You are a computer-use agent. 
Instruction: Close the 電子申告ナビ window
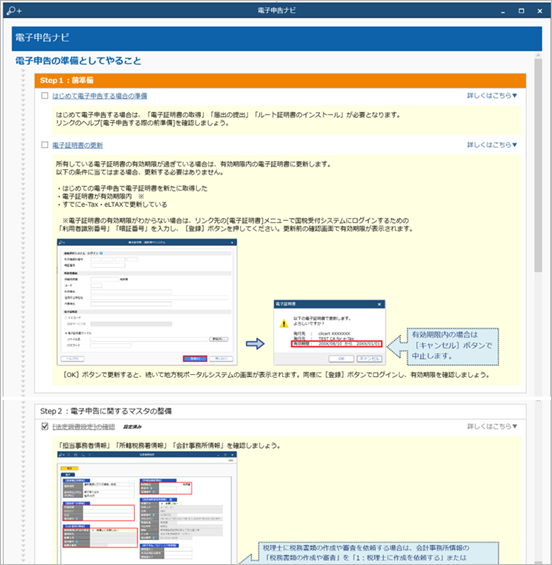(x=540, y=11)
